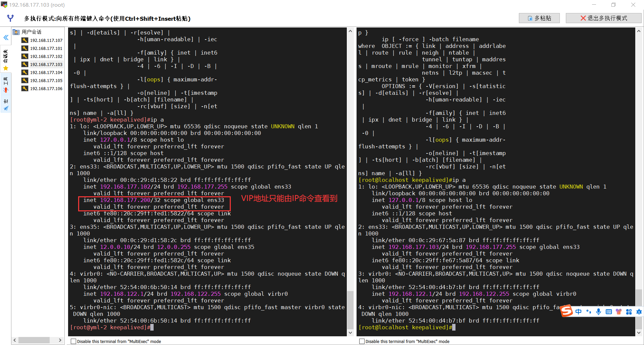644x345 pixels.
Task: Minimize the MobaXterm window
Action: [594, 5]
